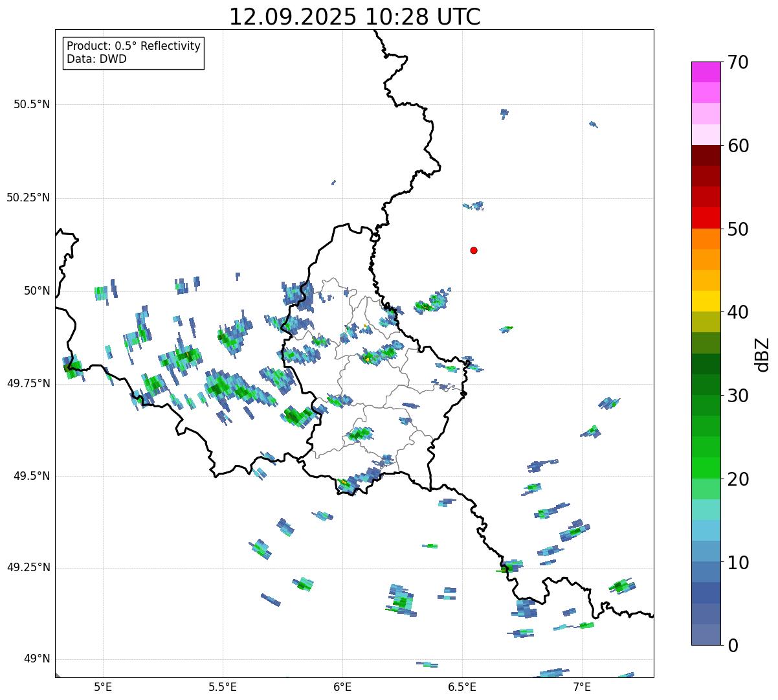778x700 pixels.
Task: Click the 5°E longitude axis label
Action: 103,686
